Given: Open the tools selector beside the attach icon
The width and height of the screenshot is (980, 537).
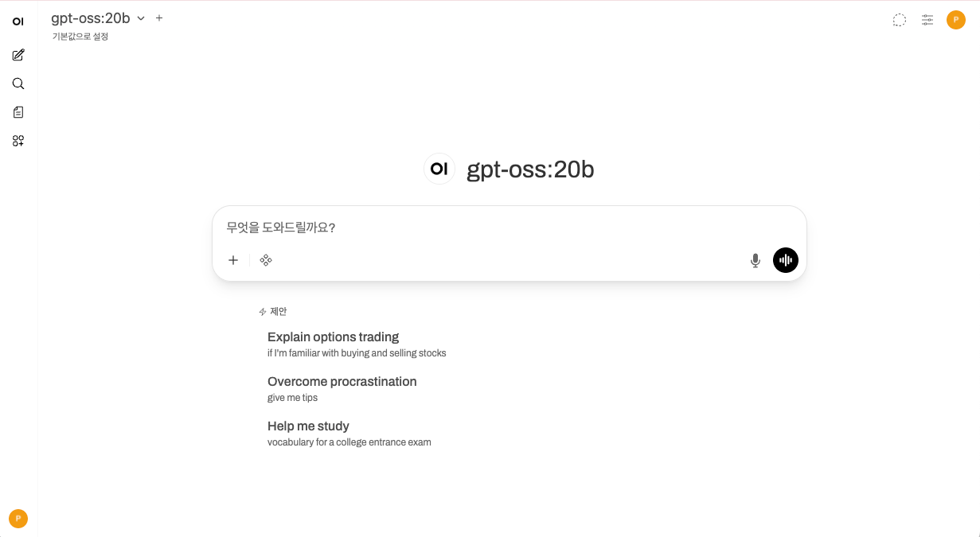Looking at the screenshot, I should coord(265,260).
